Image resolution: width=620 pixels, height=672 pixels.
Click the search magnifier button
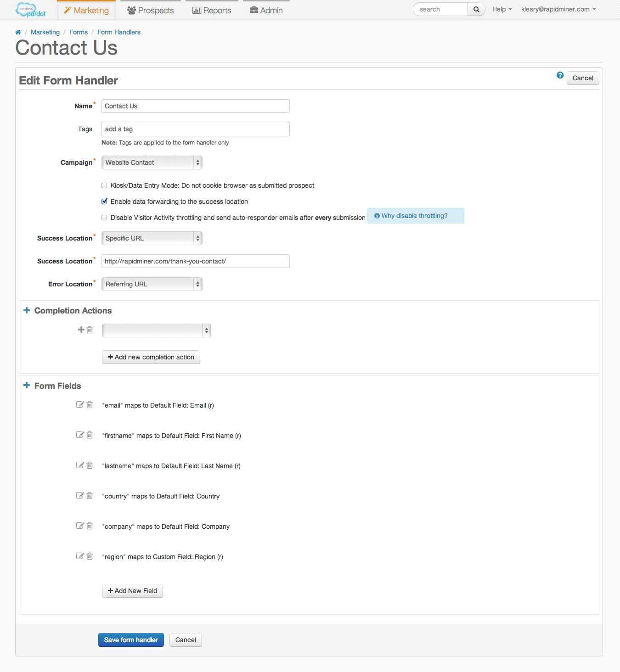click(476, 9)
